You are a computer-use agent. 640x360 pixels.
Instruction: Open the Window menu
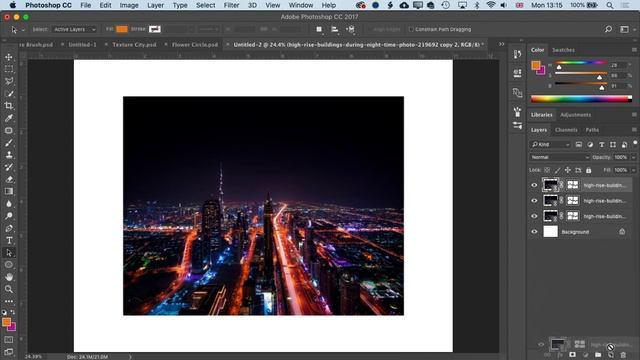tap(301, 5)
